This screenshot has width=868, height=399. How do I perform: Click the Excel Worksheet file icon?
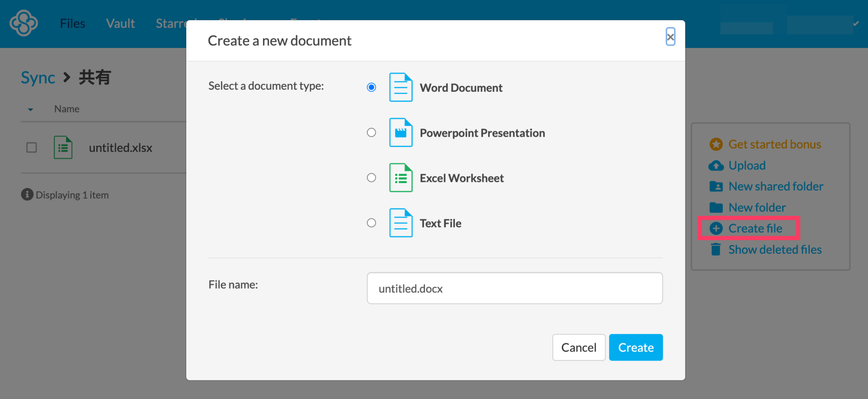401,178
